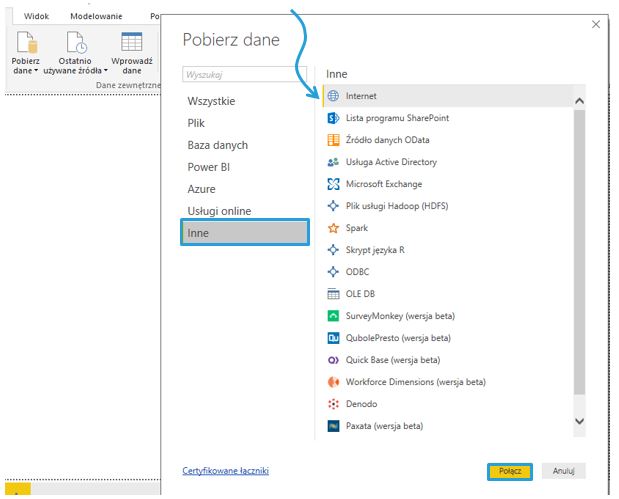
Task: Select the Internet globe connector icon
Action: (334, 96)
